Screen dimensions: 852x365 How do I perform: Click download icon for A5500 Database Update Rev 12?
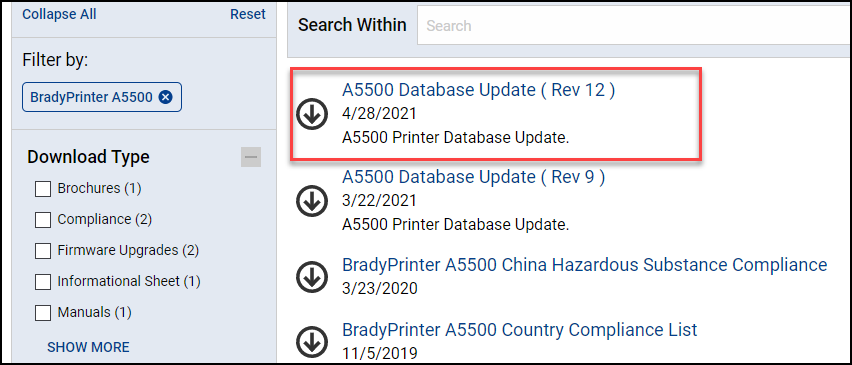point(312,114)
